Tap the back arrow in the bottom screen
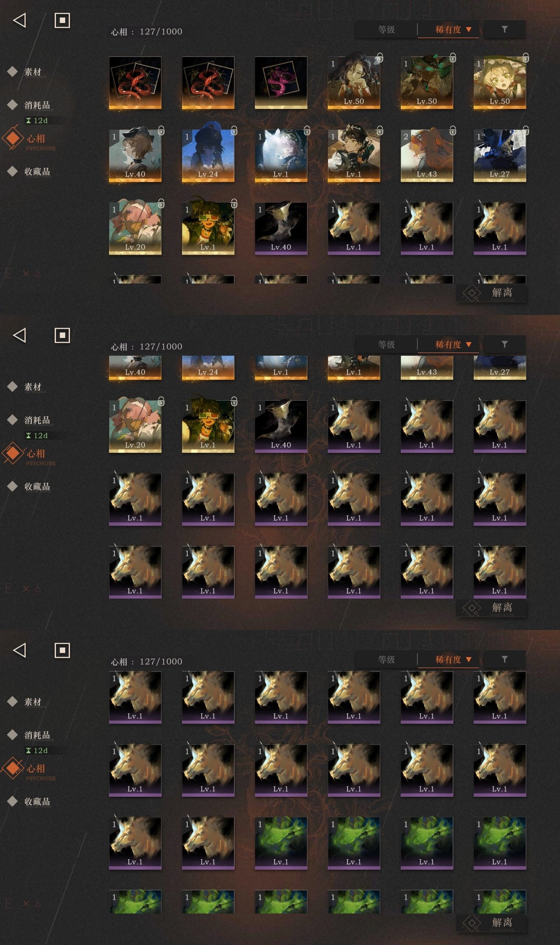 tap(20, 650)
